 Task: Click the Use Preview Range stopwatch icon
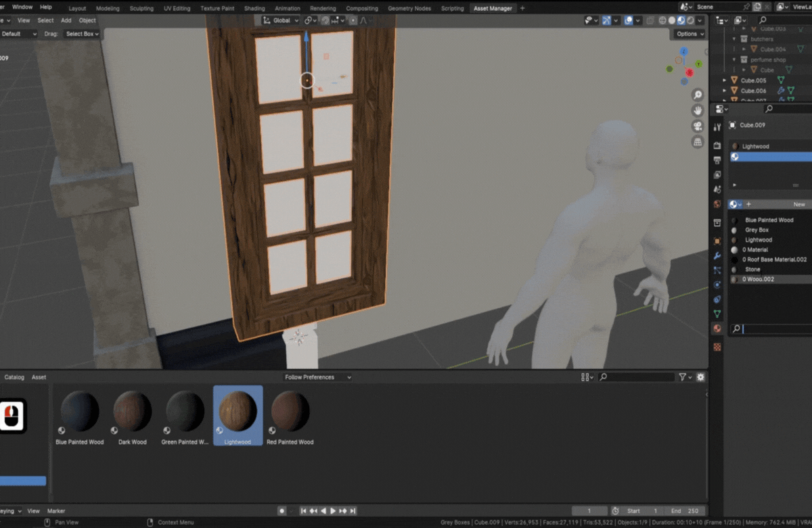pyautogui.click(x=615, y=511)
